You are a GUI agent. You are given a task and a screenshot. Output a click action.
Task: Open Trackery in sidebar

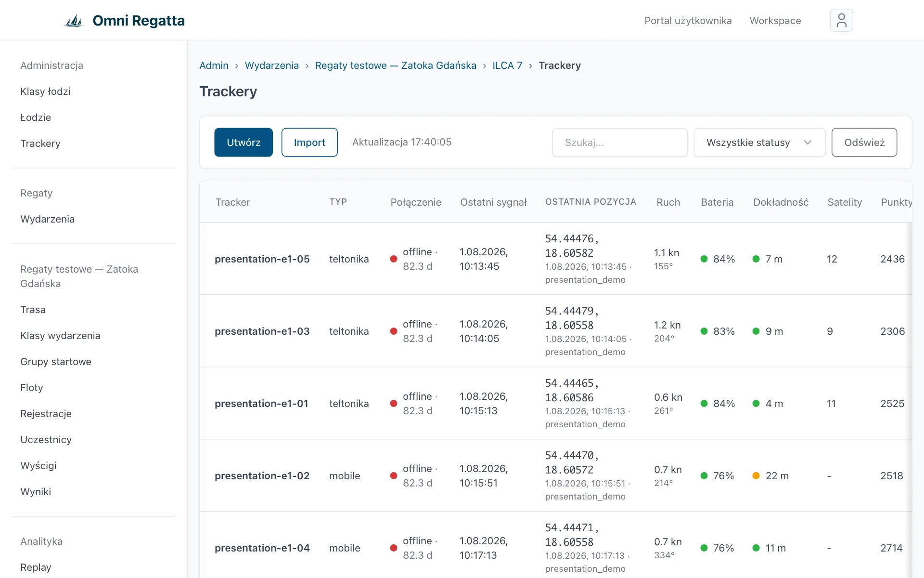click(x=40, y=144)
